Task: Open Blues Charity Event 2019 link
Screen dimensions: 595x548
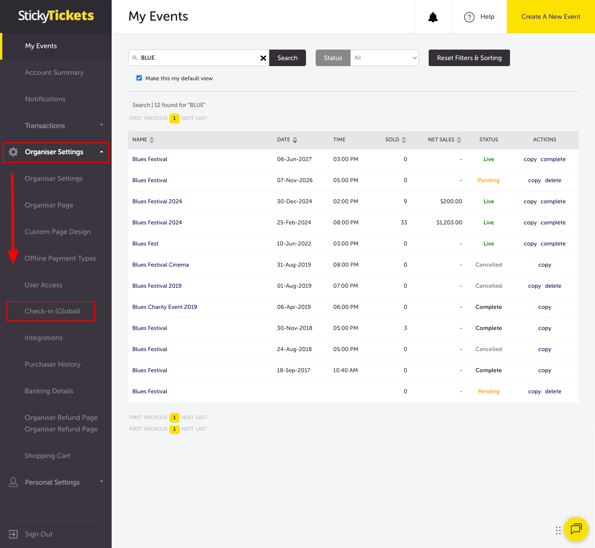Action: click(165, 307)
